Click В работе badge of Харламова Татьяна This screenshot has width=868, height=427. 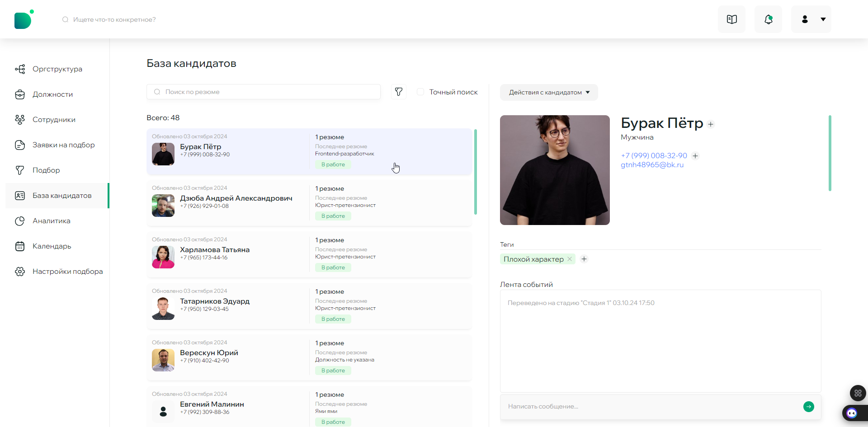tap(333, 267)
